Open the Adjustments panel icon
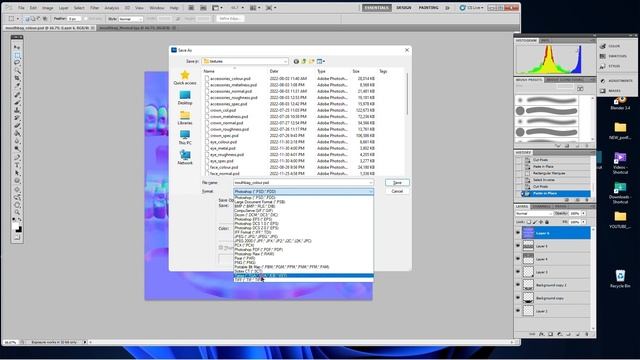The image size is (640, 360). point(602,80)
